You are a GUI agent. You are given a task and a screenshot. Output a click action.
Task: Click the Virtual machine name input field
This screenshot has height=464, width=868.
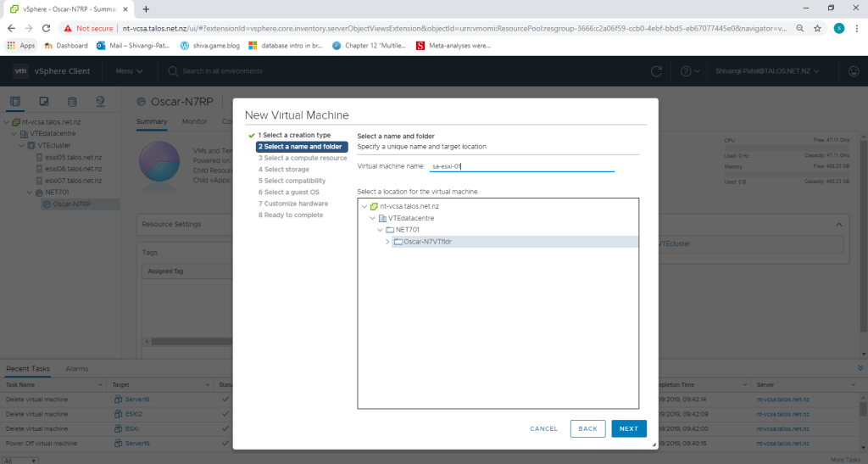click(x=521, y=166)
